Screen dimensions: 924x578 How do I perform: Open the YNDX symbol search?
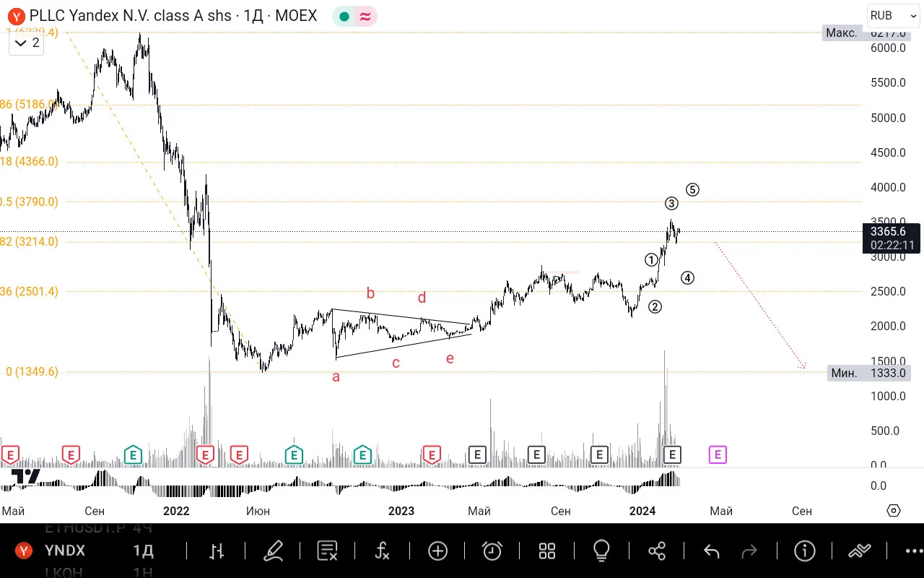65,551
